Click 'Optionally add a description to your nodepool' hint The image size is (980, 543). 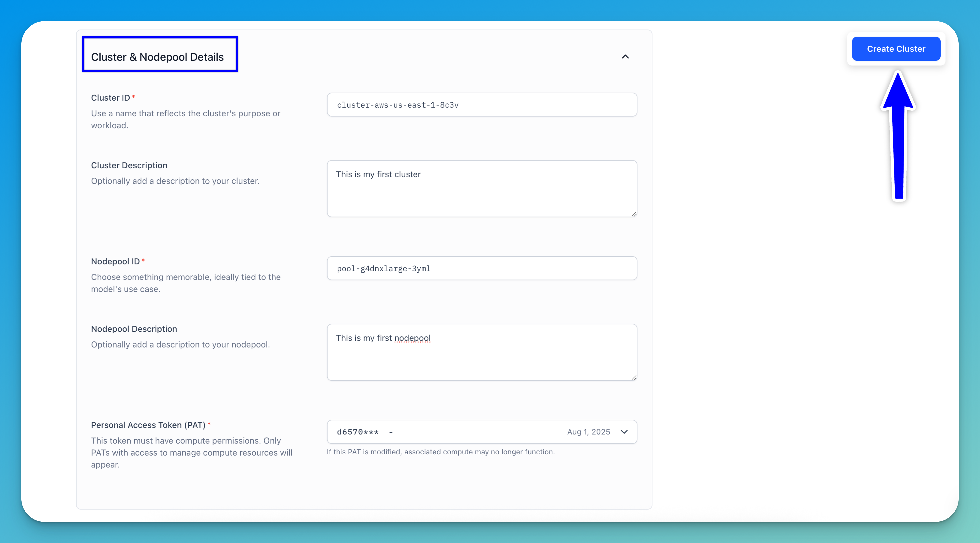pos(180,345)
